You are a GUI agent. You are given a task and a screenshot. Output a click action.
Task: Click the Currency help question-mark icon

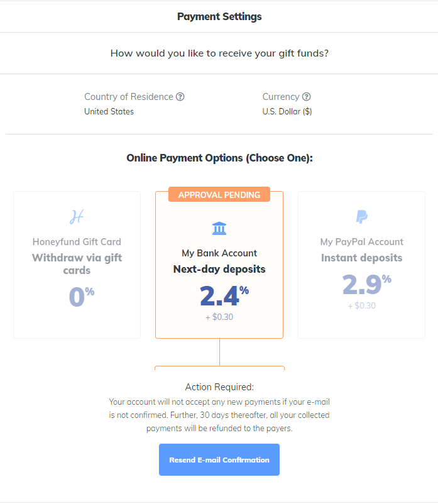pyautogui.click(x=307, y=97)
